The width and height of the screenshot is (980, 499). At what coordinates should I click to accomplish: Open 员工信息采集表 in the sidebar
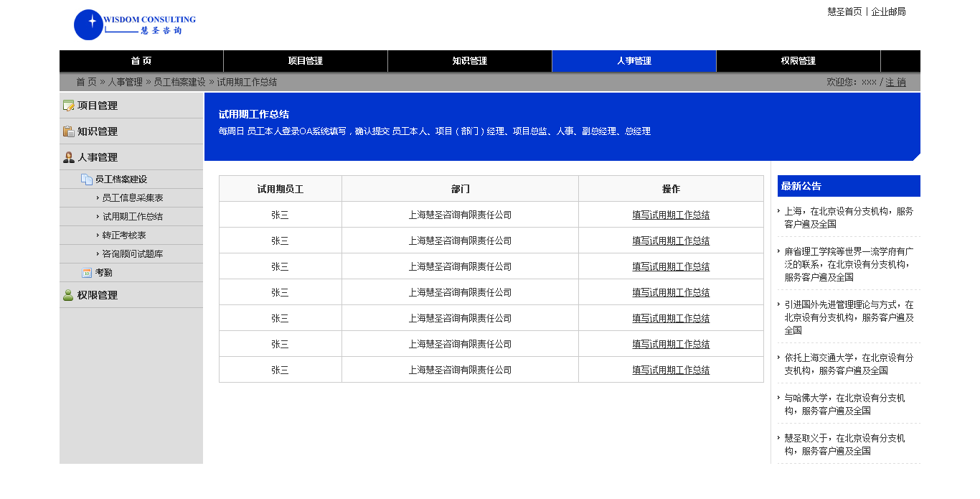pos(133,198)
